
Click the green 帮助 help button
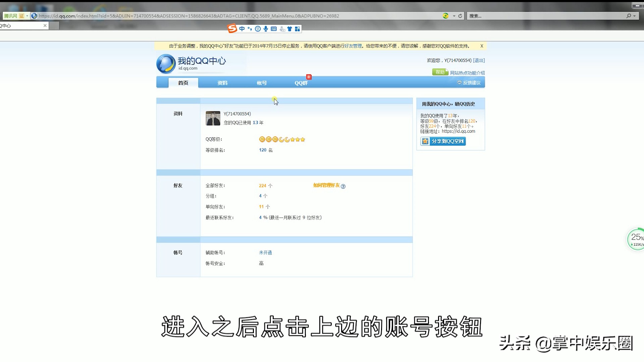[440, 72]
